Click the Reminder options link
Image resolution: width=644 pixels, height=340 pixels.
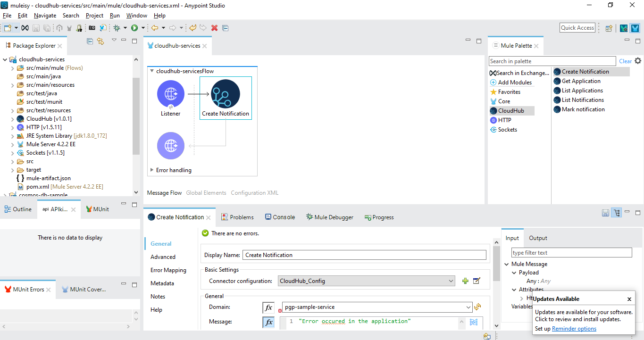pos(574,329)
